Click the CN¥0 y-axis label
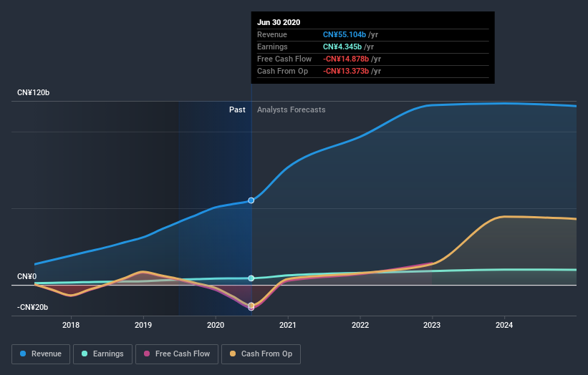This screenshot has width=588, height=375. (x=27, y=276)
